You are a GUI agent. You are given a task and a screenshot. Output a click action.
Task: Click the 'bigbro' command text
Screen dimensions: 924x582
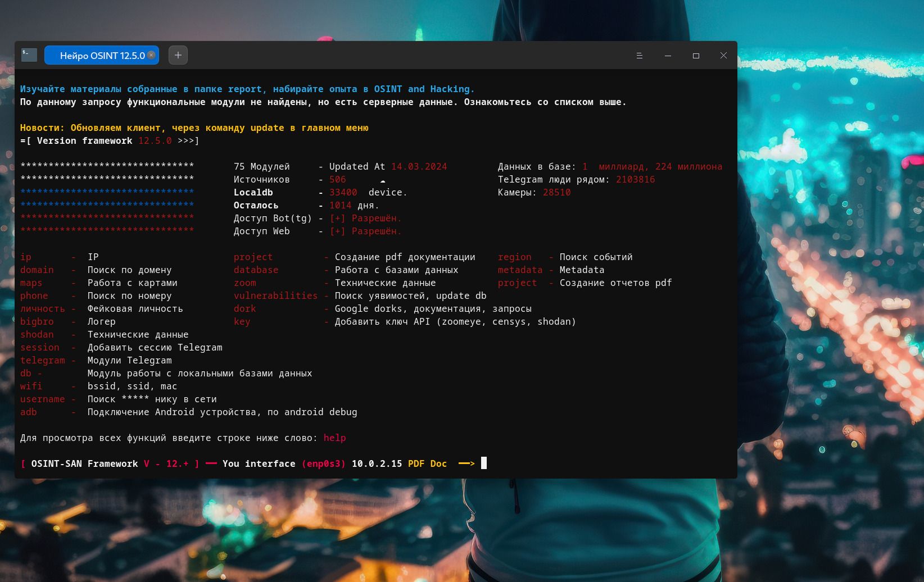click(37, 321)
